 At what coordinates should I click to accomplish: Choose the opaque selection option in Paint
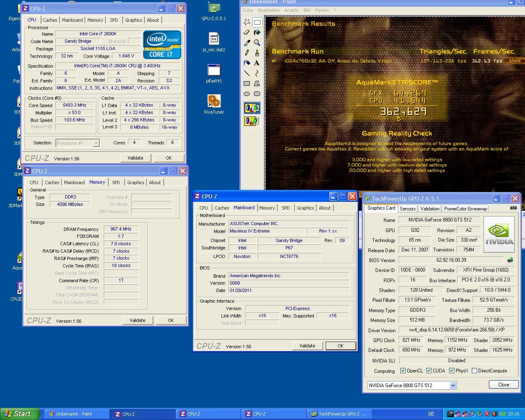pos(252,108)
